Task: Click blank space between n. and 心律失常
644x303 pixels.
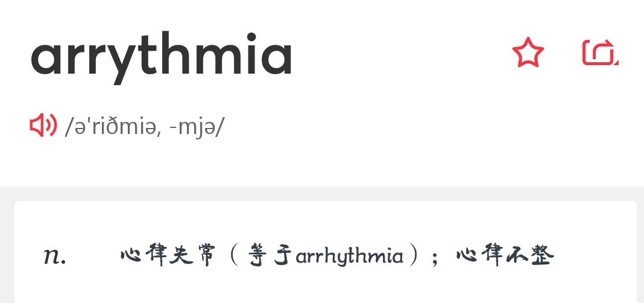Action: click(x=93, y=256)
